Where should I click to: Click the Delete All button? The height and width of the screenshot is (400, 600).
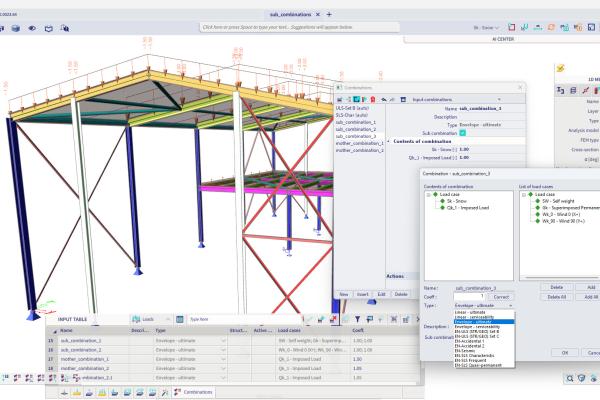click(x=556, y=297)
